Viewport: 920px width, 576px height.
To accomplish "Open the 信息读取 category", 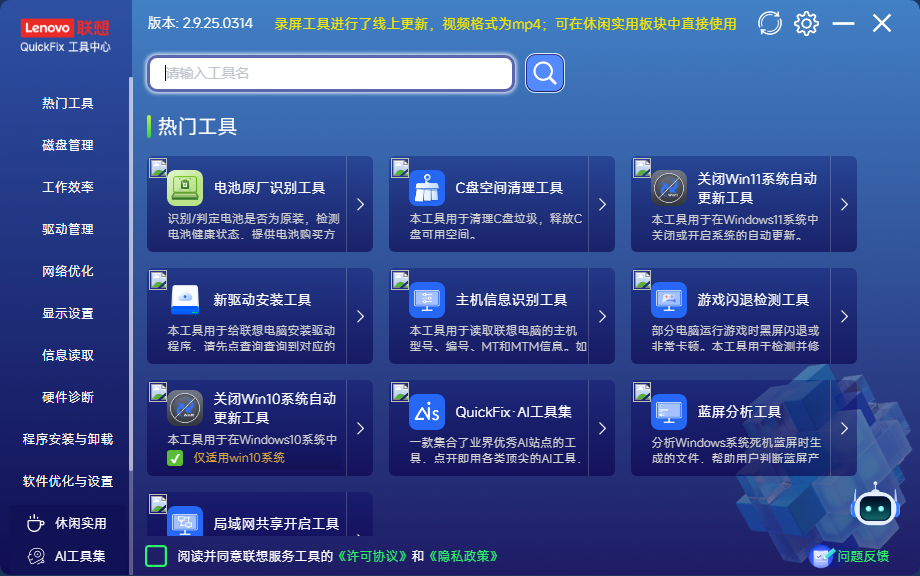I will (67, 355).
